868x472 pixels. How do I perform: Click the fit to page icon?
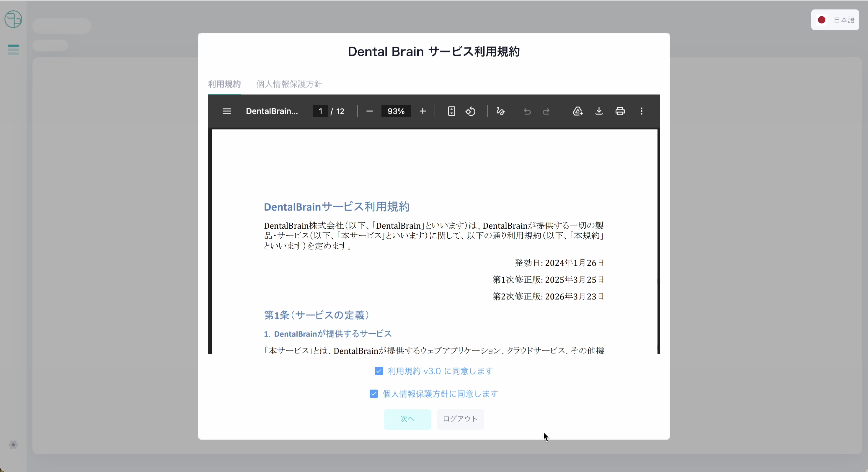click(x=451, y=112)
